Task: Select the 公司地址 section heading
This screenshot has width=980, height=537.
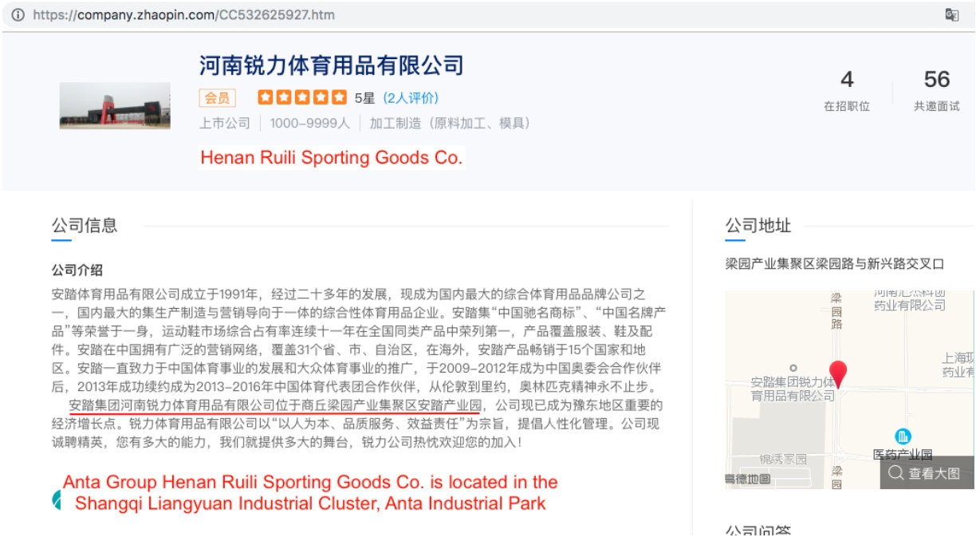Action: coord(758,226)
